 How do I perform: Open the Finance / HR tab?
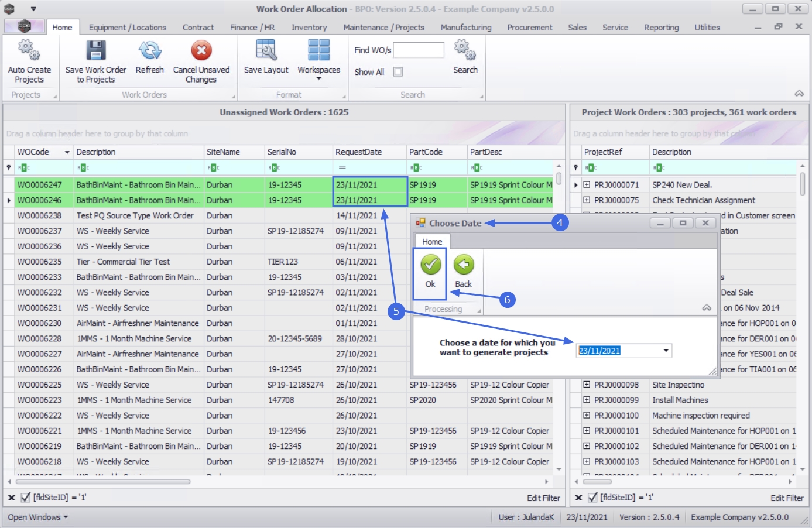point(252,28)
